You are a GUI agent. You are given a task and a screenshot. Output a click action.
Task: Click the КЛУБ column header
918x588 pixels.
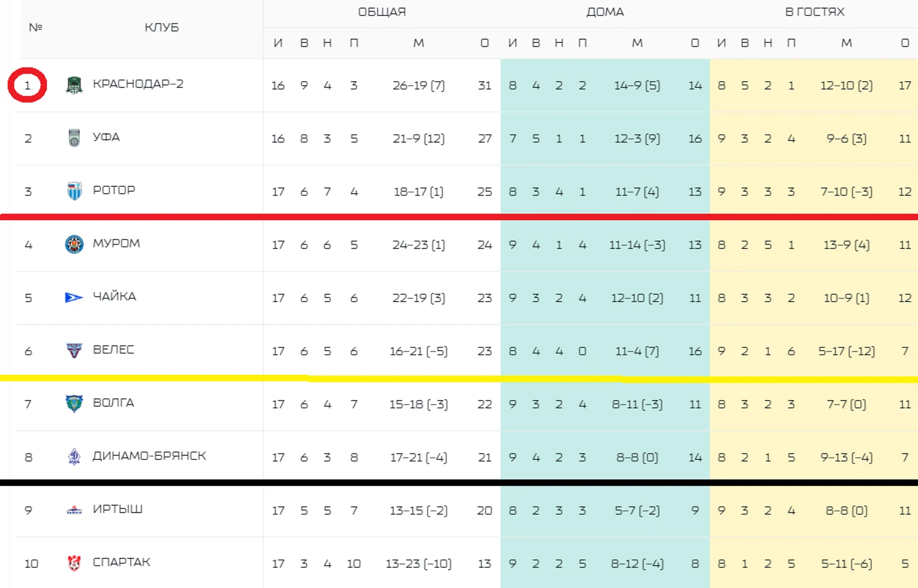point(162,28)
